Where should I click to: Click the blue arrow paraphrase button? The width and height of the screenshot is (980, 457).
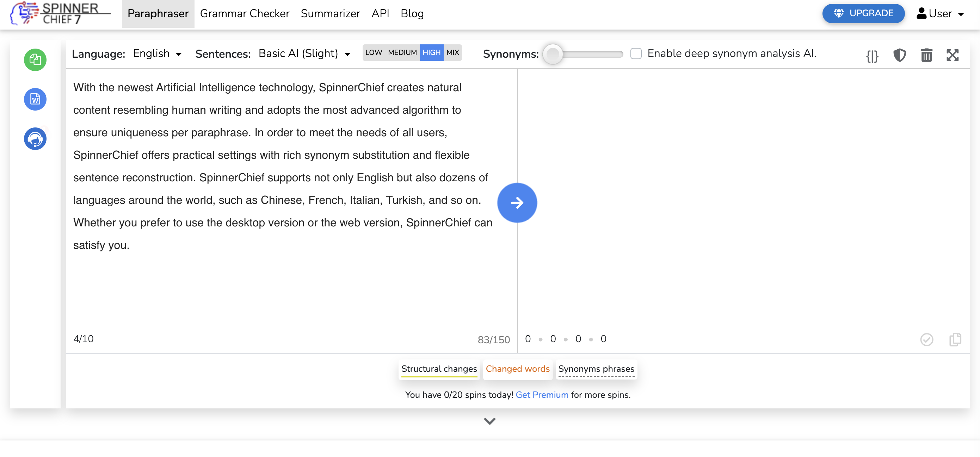517,203
